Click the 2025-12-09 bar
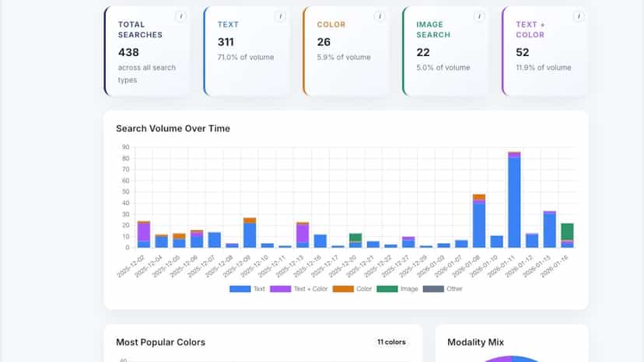The width and height of the screenshot is (644, 362). point(250,233)
